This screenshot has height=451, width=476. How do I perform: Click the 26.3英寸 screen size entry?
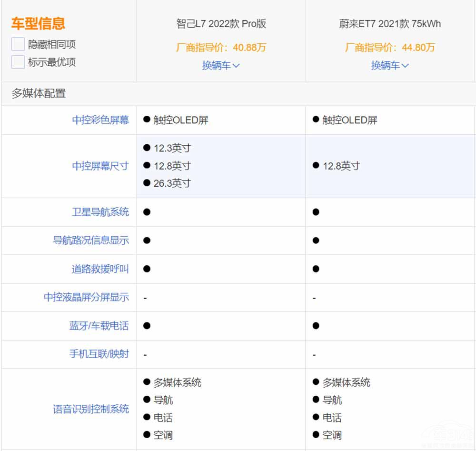coord(172,183)
